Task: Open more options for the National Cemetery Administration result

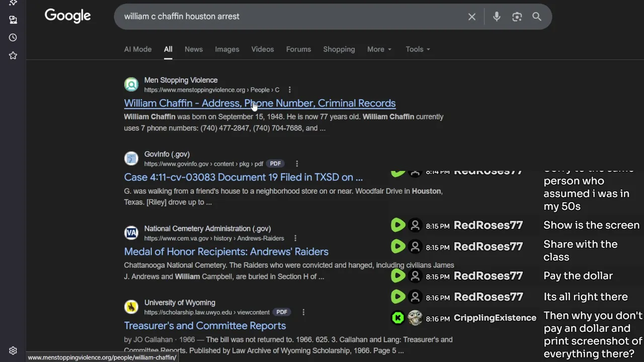Action: (295, 238)
